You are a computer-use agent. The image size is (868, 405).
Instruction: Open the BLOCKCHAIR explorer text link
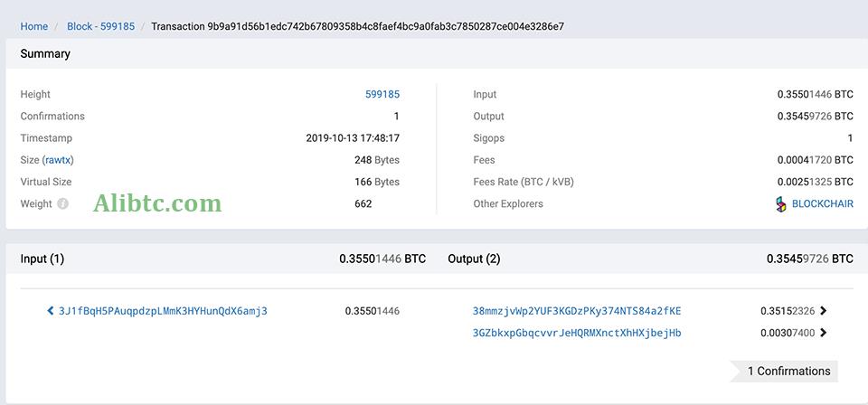pyautogui.click(x=822, y=204)
